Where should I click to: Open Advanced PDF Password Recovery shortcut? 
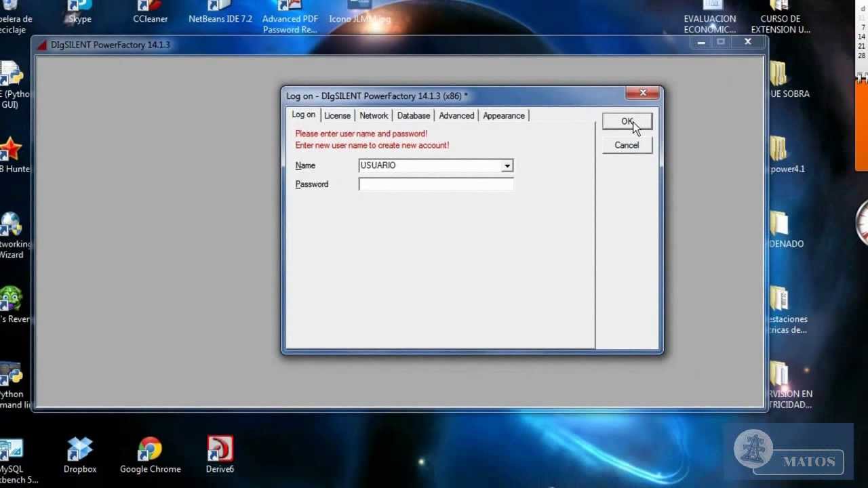tap(290, 17)
